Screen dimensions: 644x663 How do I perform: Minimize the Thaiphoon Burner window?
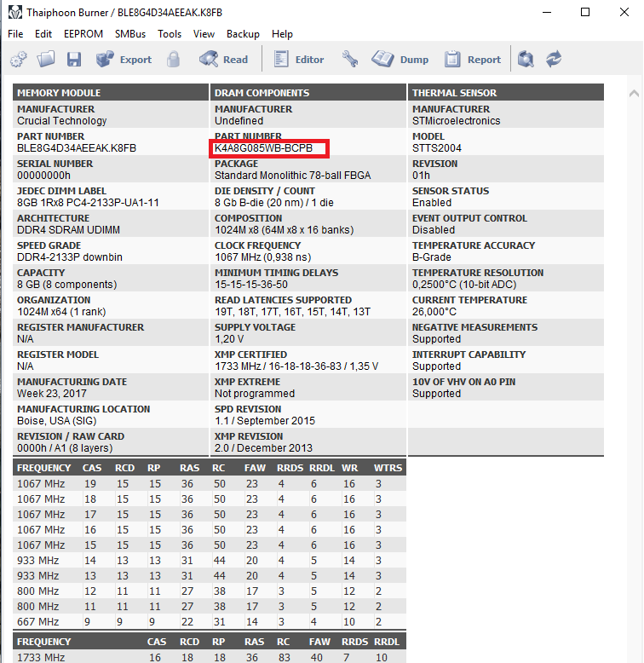pos(547,12)
